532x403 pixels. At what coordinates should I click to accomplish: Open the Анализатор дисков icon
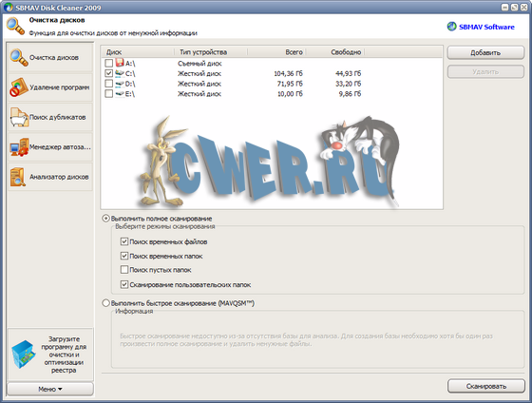tap(18, 177)
